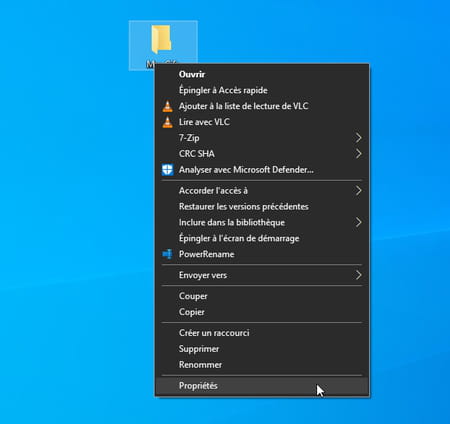
Task: Choose 'Restaurer les versions précédentes'
Action: pos(262,207)
